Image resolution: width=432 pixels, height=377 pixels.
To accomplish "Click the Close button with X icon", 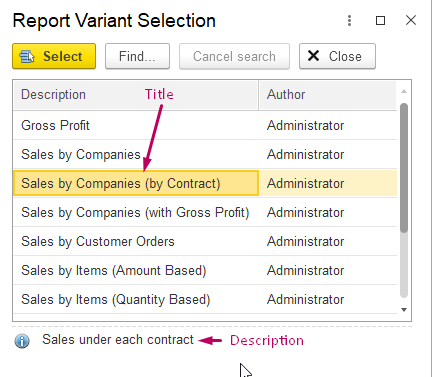I will [x=337, y=56].
